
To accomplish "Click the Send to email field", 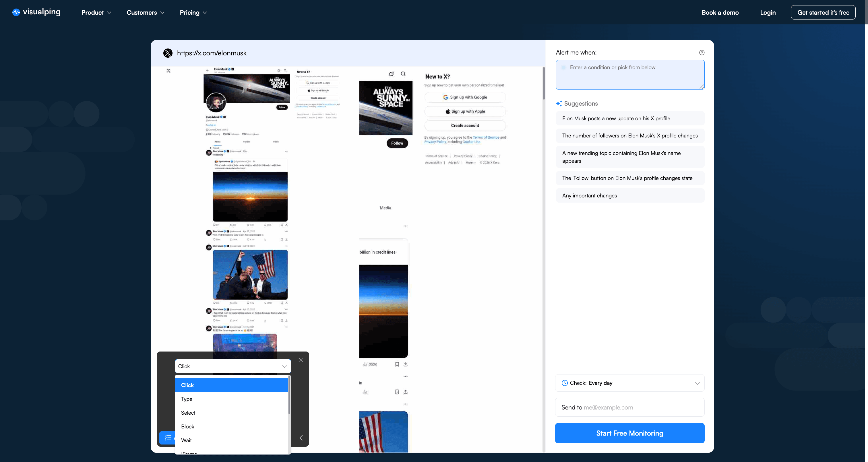I will click(x=630, y=407).
